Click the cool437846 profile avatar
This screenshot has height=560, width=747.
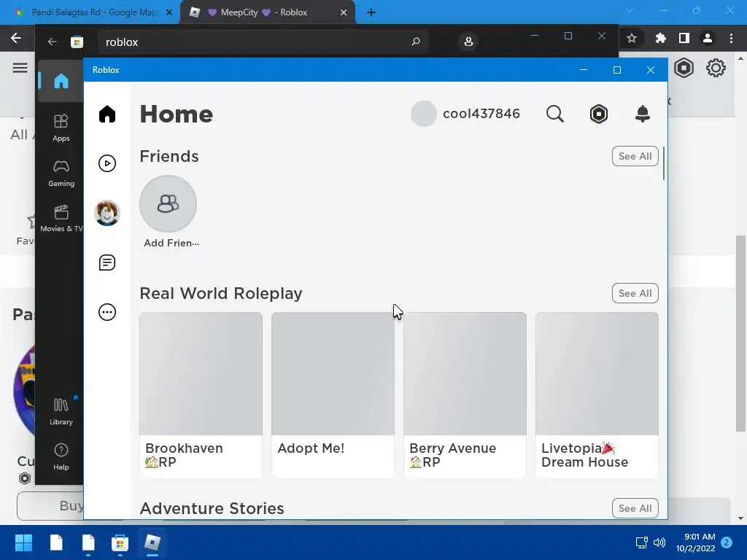(424, 114)
